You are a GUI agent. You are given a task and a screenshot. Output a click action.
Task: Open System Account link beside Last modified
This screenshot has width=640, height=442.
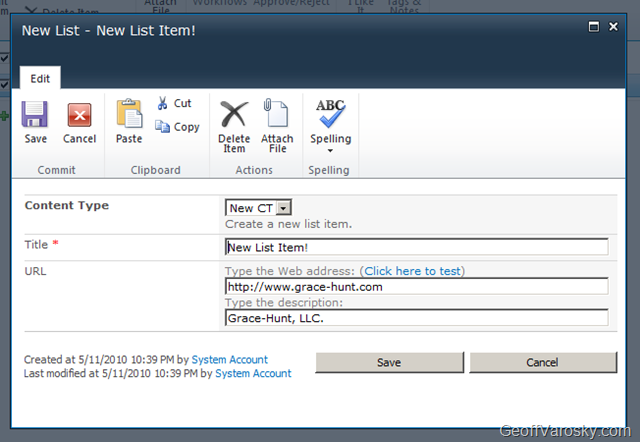pyautogui.click(x=253, y=373)
